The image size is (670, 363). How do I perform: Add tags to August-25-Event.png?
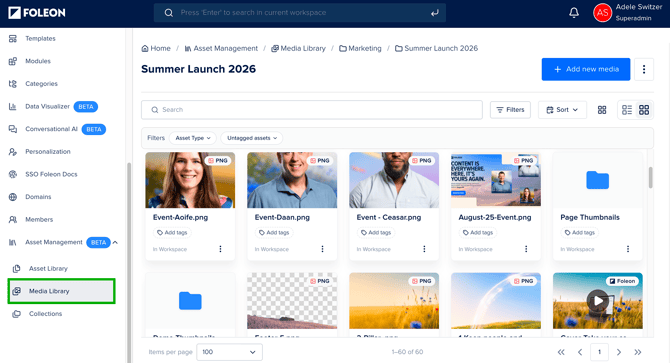[478, 233]
